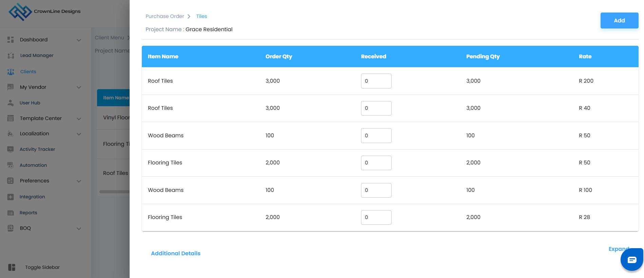Click the Add button
The height and width of the screenshot is (278, 644).
coord(619,20)
